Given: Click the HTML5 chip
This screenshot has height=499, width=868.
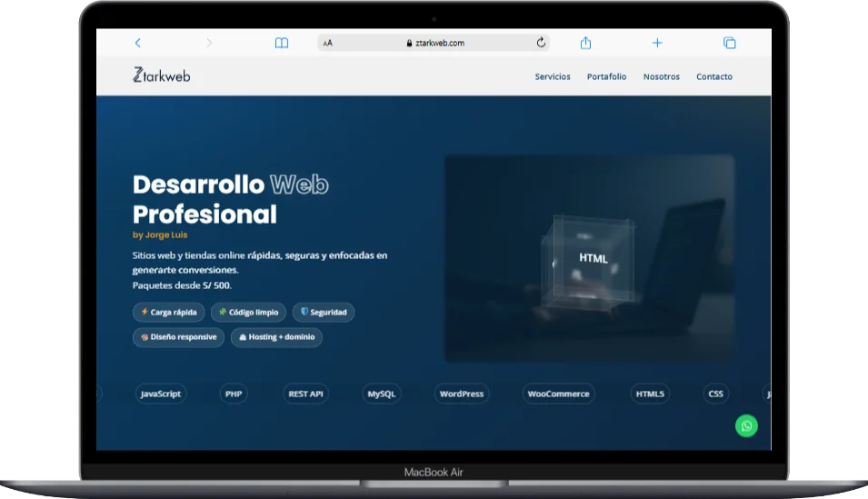Looking at the screenshot, I should tap(650, 394).
